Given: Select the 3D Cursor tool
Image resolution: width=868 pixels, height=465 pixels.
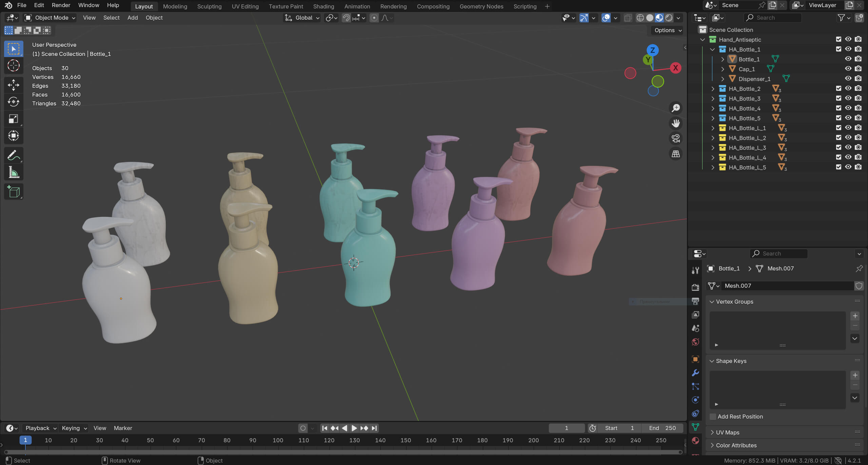Looking at the screenshot, I should click(14, 66).
